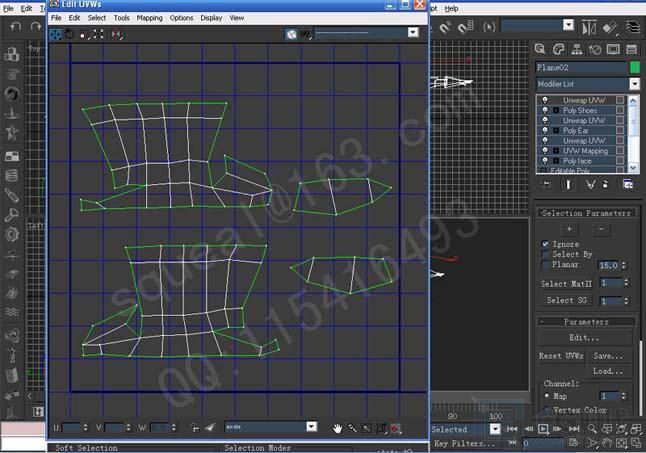Screen dimensions: 646x453
Task: Click the Select MatID button
Action: (x=566, y=284)
